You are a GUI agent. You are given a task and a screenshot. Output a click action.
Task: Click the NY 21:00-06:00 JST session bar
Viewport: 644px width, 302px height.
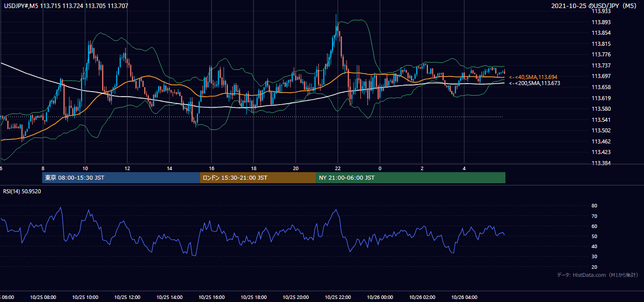[411, 178]
